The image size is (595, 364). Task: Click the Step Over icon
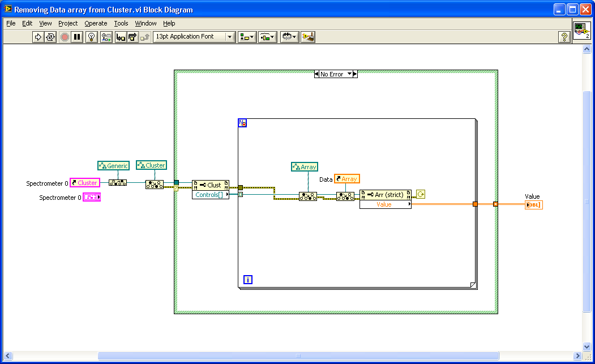coord(132,37)
